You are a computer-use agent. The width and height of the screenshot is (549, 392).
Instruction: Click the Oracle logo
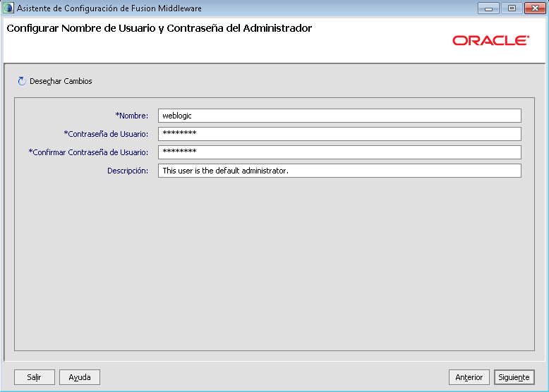(491, 41)
